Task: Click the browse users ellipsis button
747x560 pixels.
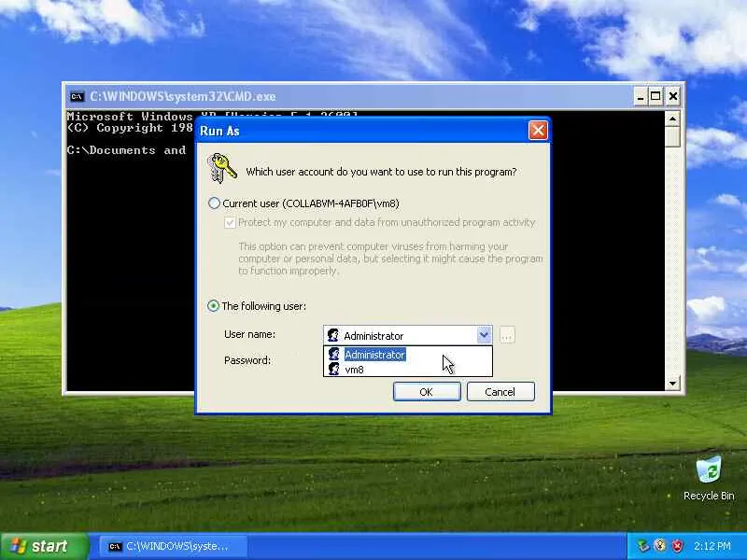Action: (x=507, y=335)
